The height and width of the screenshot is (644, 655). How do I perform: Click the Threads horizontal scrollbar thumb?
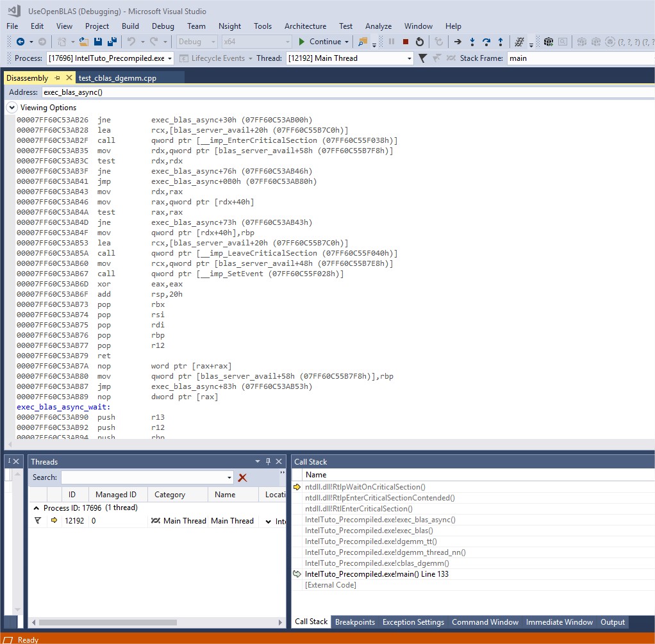pos(108,622)
